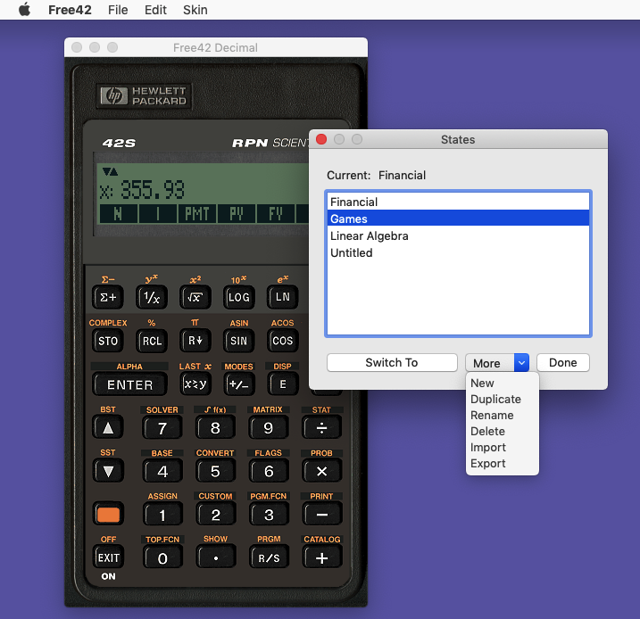Tap the R↓ roll down key
The height and width of the screenshot is (619, 640).
195,341
